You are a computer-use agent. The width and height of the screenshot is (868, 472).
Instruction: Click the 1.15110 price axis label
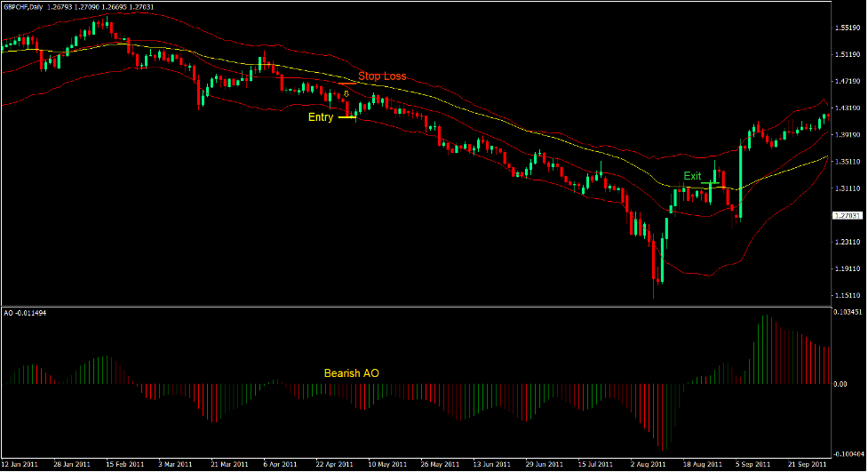(x=848, y=296)
